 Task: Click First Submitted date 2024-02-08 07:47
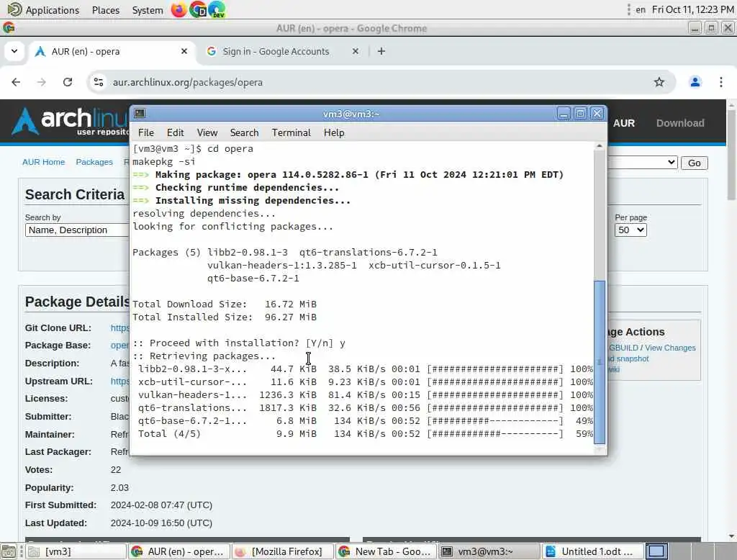pos(161,505)
